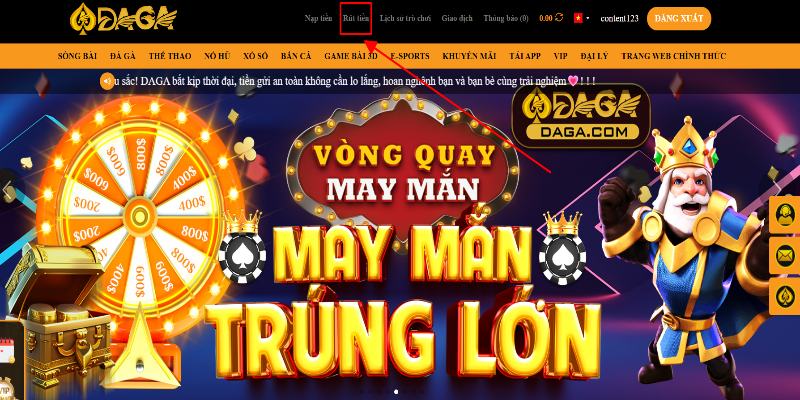Click the customer support headset icon
This screenshot has height=400, width=800.
(x=784, y=215)
